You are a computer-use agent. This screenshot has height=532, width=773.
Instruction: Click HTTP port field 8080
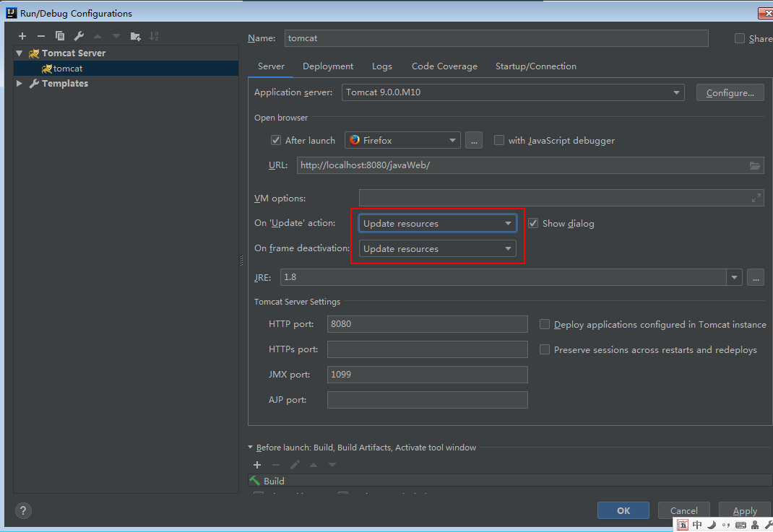pos(428,324)
